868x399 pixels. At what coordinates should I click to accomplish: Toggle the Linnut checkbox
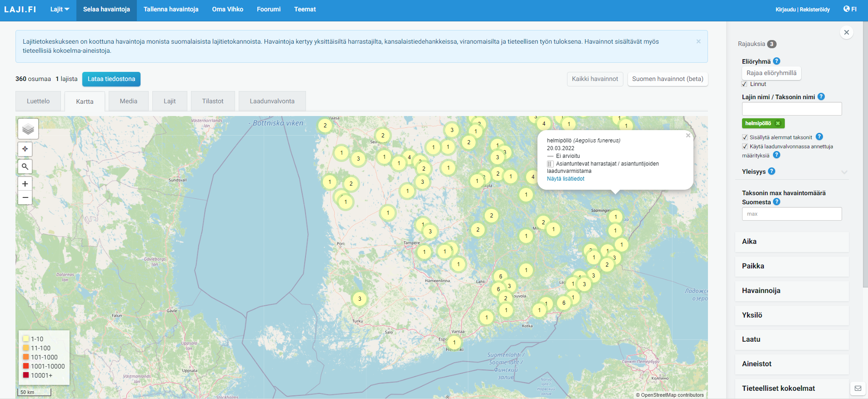tap(744, 84)
